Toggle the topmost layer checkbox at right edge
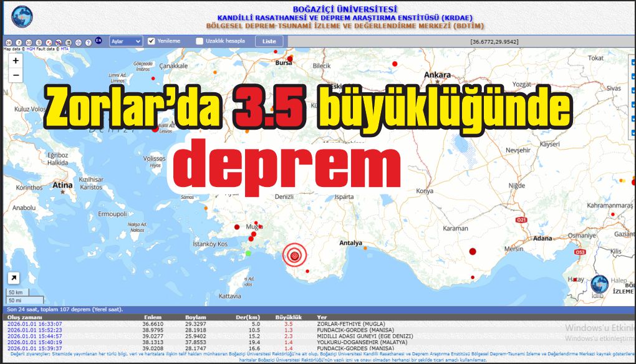The image size is (636, 364). (x=633, y=62)
